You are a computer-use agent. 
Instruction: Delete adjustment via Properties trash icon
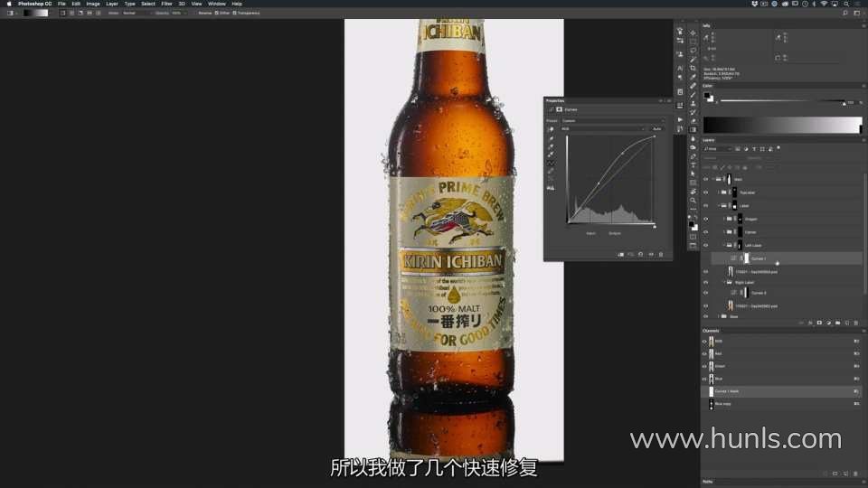point(660,255)
